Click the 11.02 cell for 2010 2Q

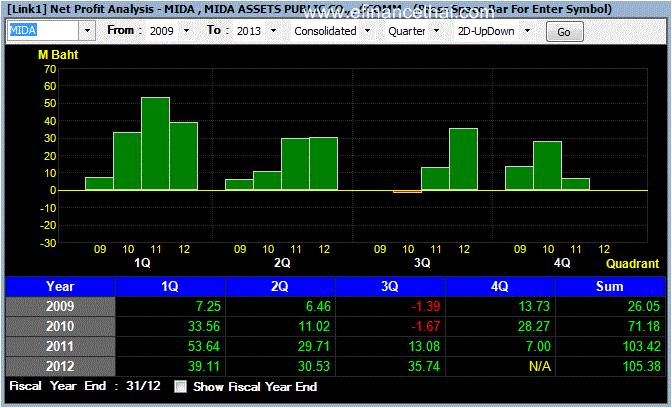click(280, 327)
